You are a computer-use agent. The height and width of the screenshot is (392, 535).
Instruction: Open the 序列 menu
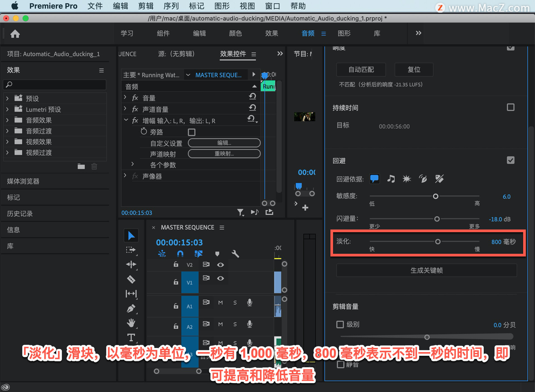[171, 6]
